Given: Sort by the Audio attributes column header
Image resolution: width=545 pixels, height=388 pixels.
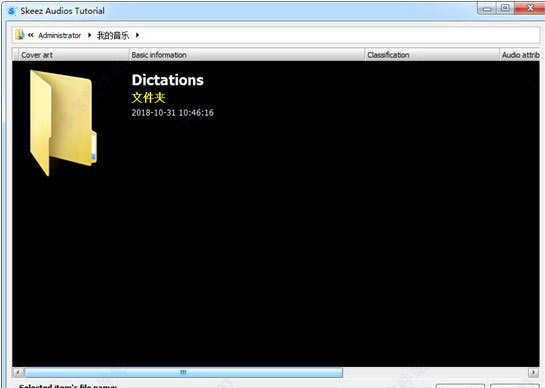Looking at the screenshot, I should point(520,55).
